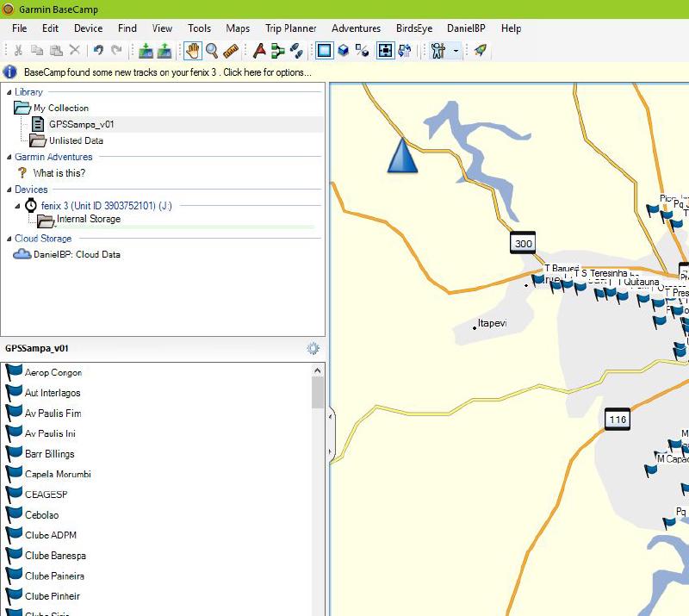Click the Send to Device icon
Viewport: 689px width, 616px height.
146,51
